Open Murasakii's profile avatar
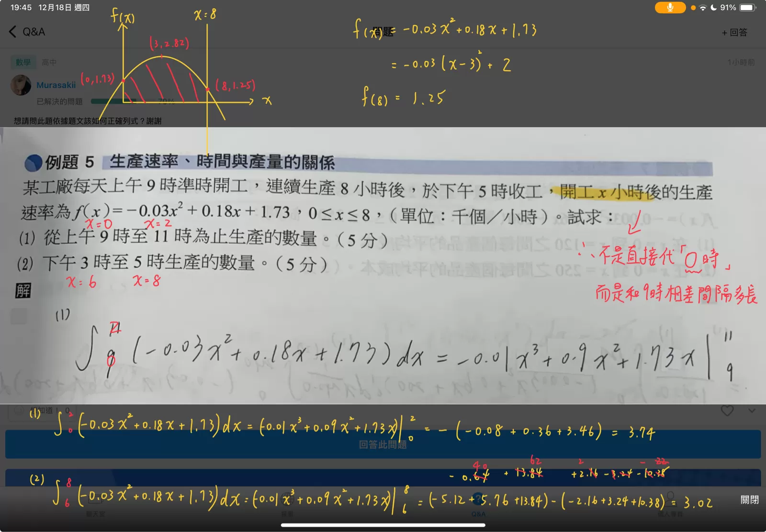The height and width of the screenshot is (532, 766). [21, 85]
